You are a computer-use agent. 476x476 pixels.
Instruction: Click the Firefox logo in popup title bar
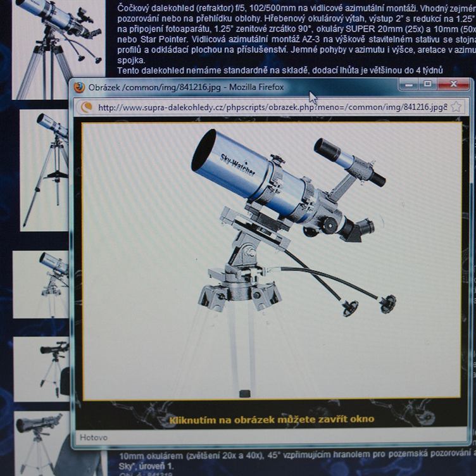pyautogui.click(x=79, y=88)
